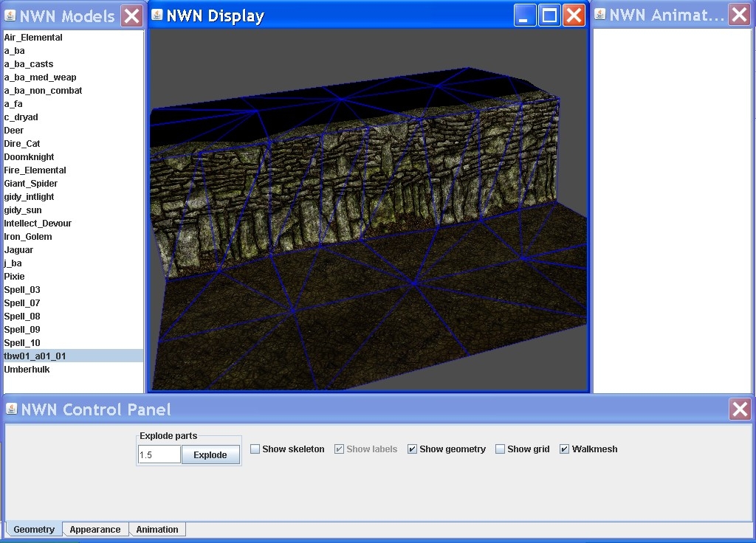This screenshot has height=543, width=756.
Task: Open the Animation tab
Action: (x=157, y=530)
